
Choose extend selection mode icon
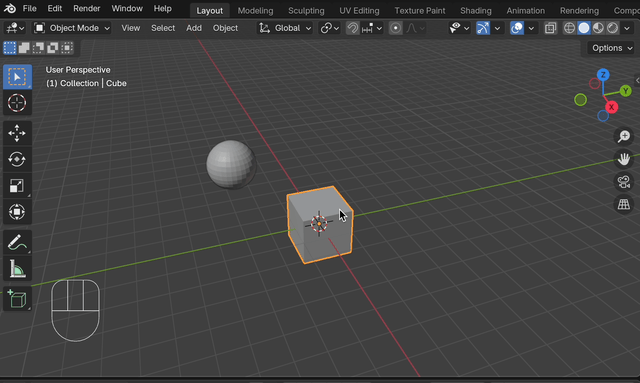(24, 48)
